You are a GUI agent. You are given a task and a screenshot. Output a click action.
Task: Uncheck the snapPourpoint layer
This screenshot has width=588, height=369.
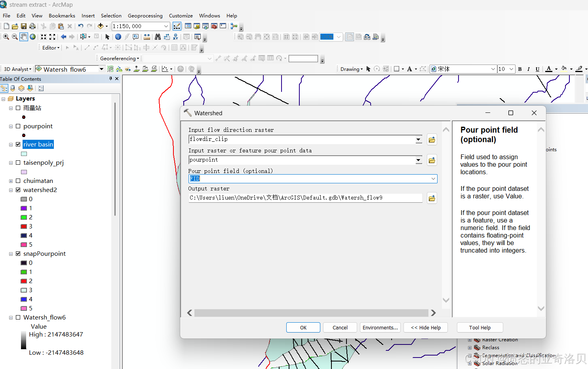[18, 253]
